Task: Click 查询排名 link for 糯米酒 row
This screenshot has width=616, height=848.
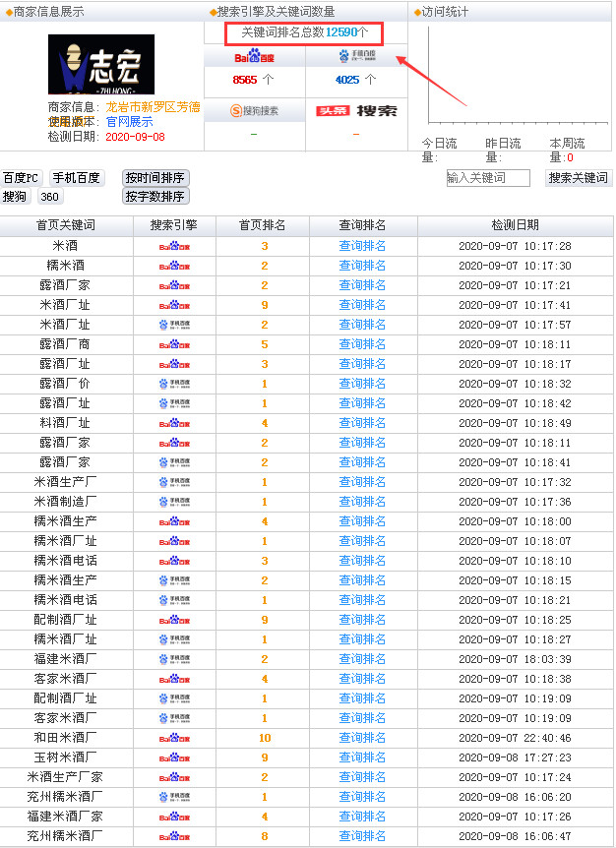Action: tap(362, 266)
